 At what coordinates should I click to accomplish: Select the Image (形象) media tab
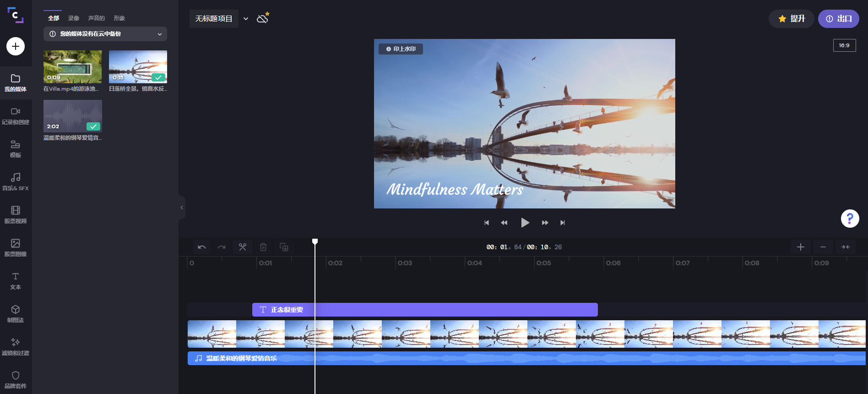[x=119, y=18]
